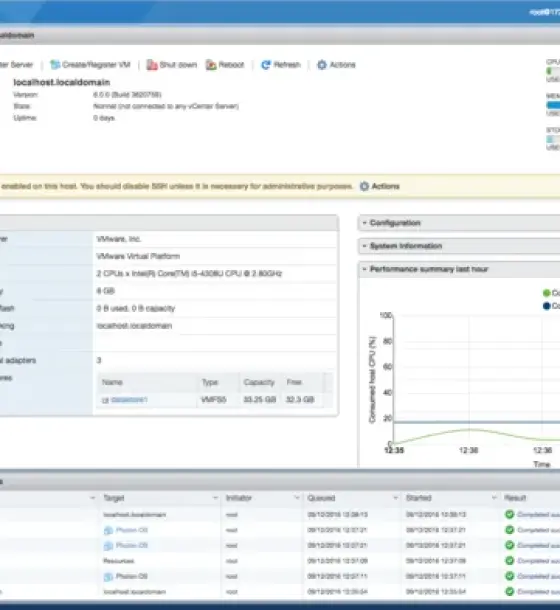Screen dimensions: 560x610
Task: Sort recent tasks by Started column
Action: pyautogui.click(x=419, y=498)
